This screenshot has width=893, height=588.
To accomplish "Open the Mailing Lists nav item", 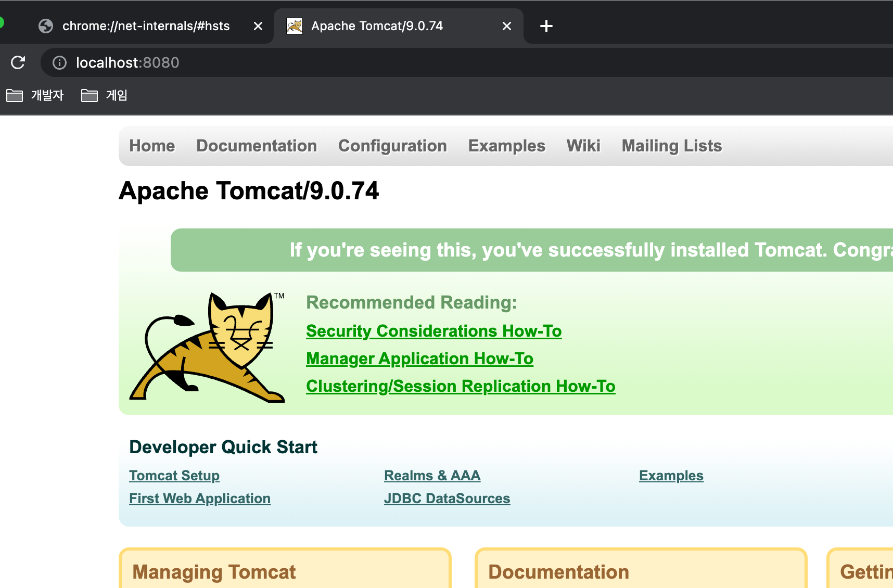I will click(x=672, y=146).
